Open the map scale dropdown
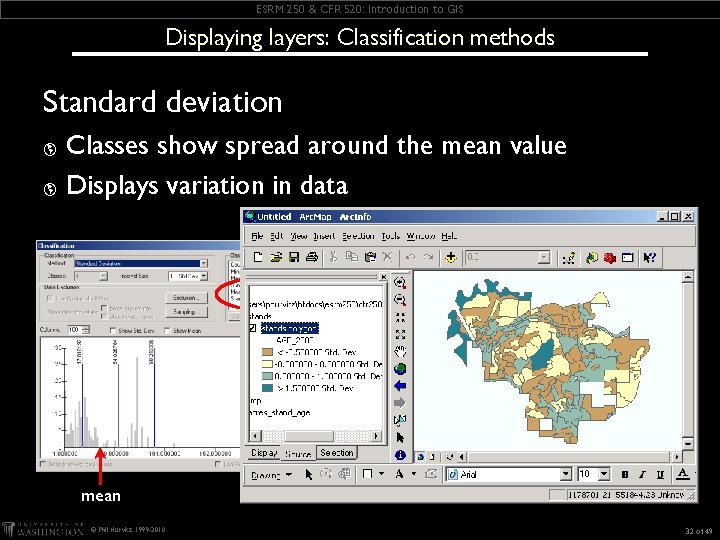 pos(544,258)
